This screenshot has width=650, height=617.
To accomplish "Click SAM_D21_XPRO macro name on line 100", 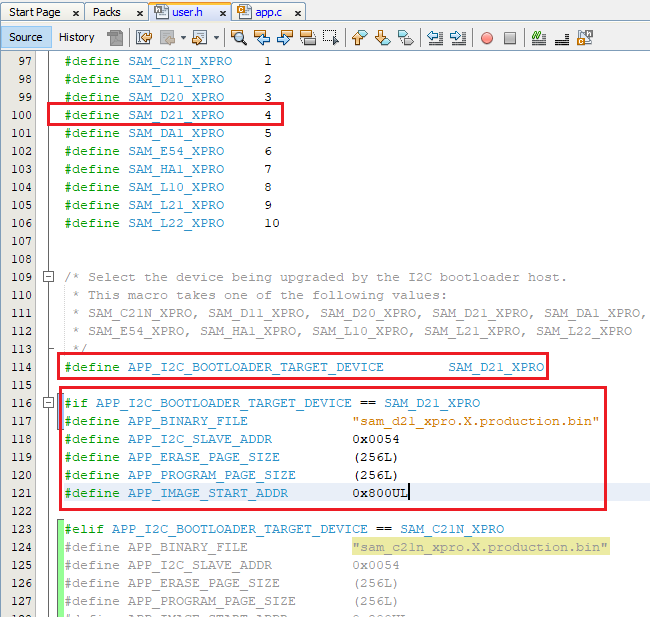I will point(176,115).
